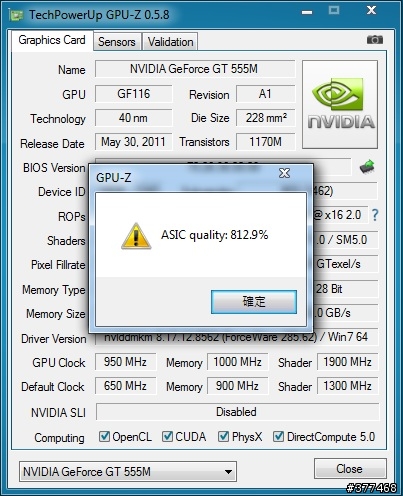Click the bus interface question mark

click(375, 215)
